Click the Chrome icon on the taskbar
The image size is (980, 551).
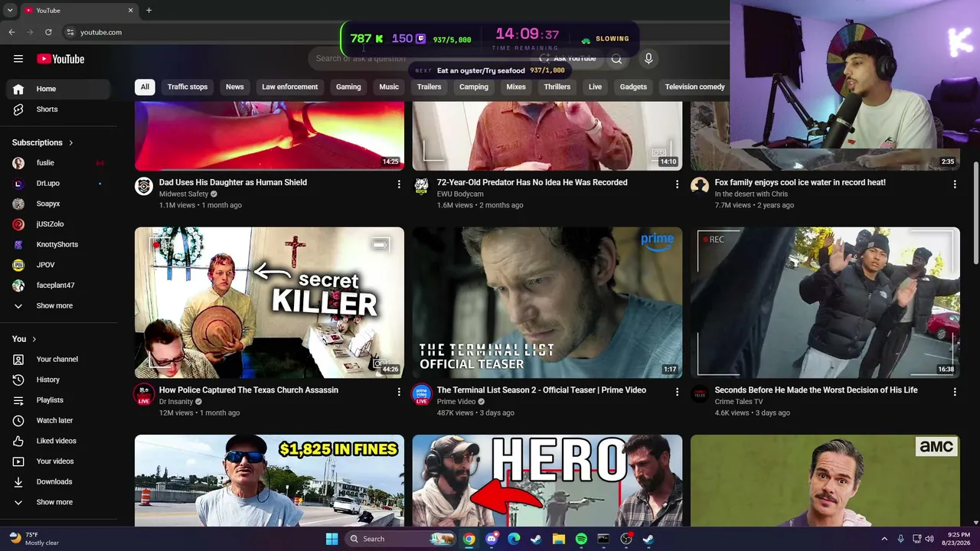click(469, 539)
